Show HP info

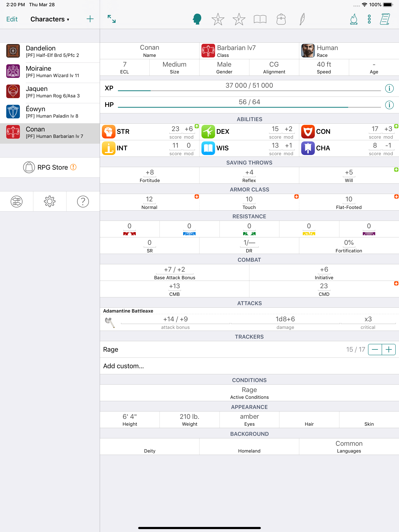coord(389,105)
